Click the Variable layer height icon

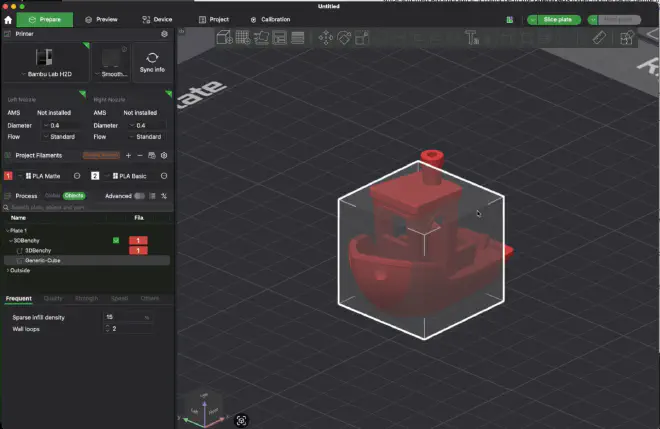[x=298, y=38]
